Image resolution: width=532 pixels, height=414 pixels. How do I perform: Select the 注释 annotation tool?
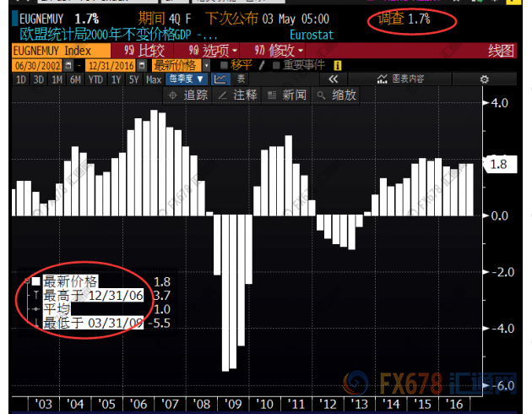click(237, 95)
